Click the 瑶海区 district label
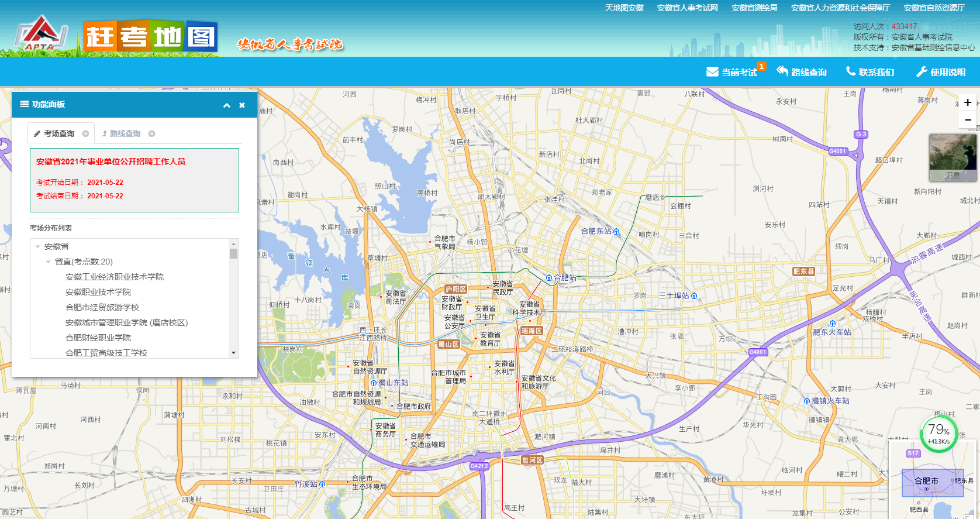Screen dimensions: 980x519 [532, 331]
